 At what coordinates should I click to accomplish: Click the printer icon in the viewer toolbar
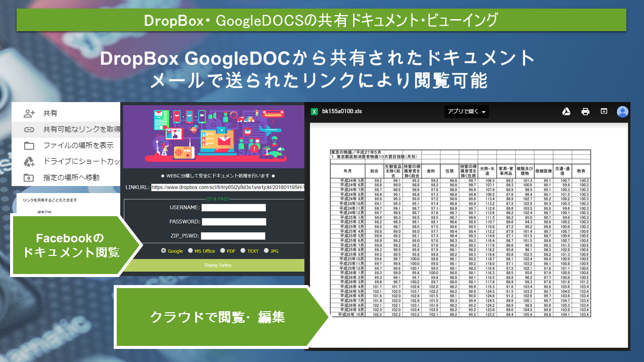pyautogui.click(x=585, y=112)
